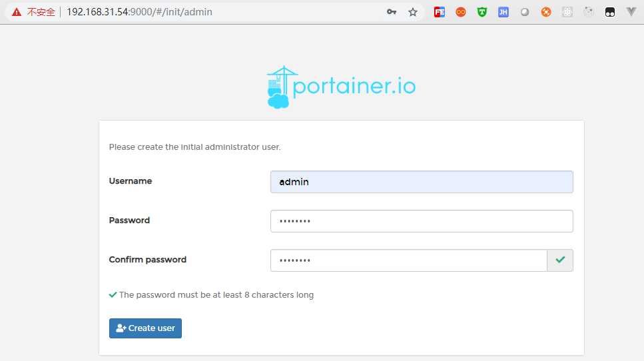Image resolution: width=644 pixels, height=361 pixels.
Task: Open the gray V extension icon
Action: pyautogui.click(x=631, y=12)
